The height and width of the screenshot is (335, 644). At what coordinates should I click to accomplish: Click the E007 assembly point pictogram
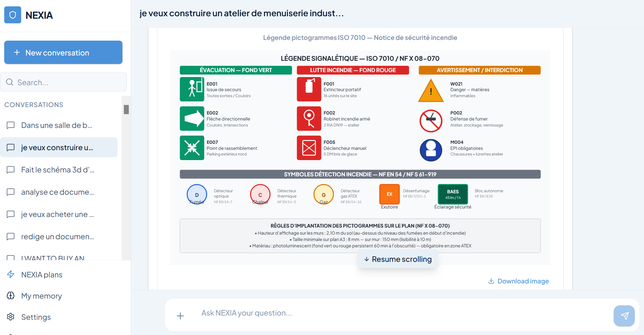(192, 148)
